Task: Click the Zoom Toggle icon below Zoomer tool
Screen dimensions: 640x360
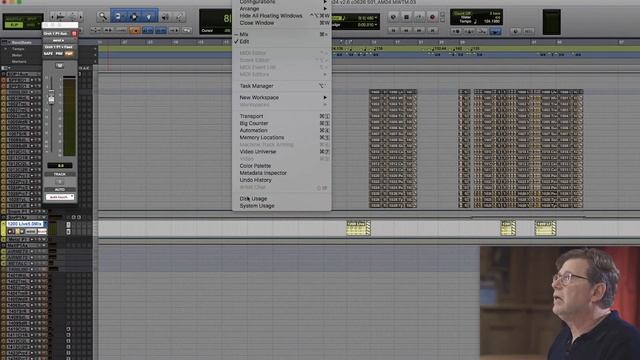Action: [x=96, y=30]
